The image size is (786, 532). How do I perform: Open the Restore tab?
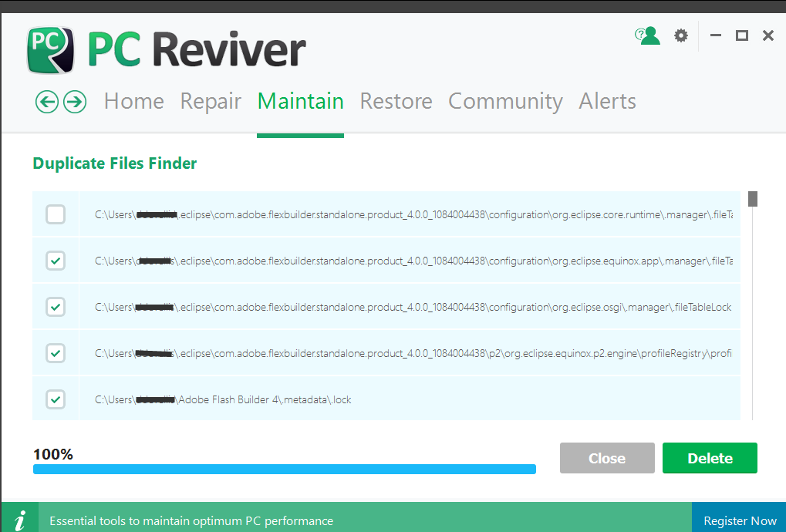pyautogui.click(x=396, y=101)
